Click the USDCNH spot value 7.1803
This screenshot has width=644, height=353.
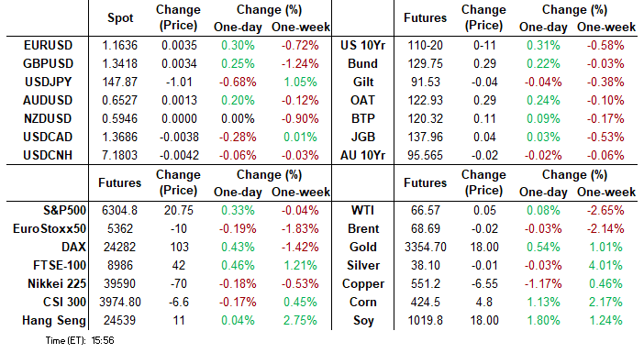(x=119, y=156)
